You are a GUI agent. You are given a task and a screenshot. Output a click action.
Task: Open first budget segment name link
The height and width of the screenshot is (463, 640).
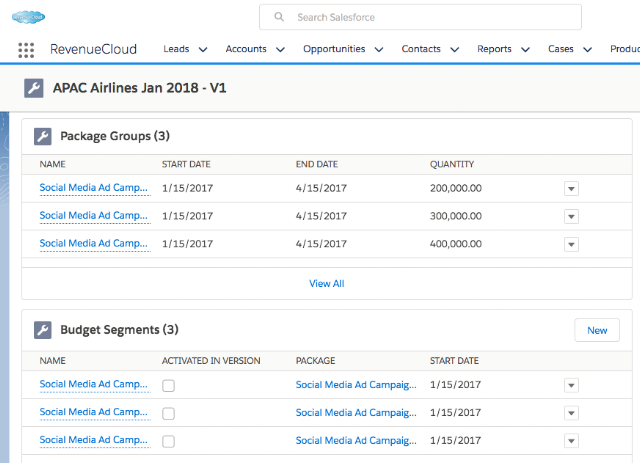pos(93,384)
